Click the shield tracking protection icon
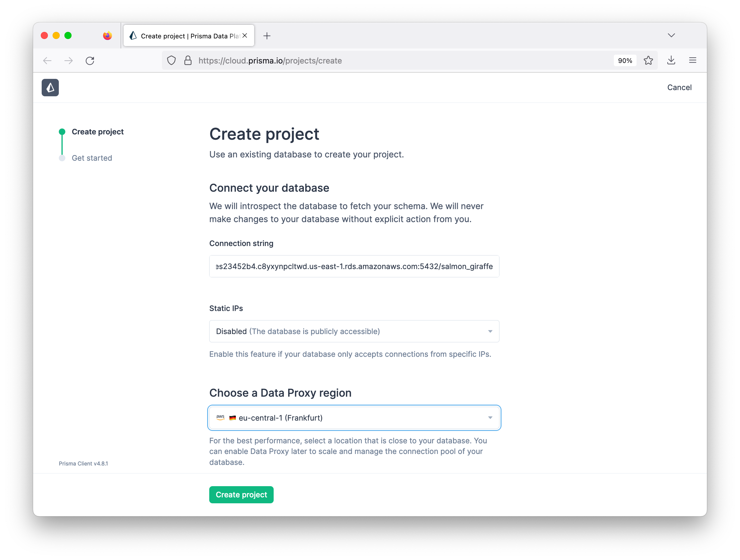This screenshot has height=560, width=740. coord(171,61)
